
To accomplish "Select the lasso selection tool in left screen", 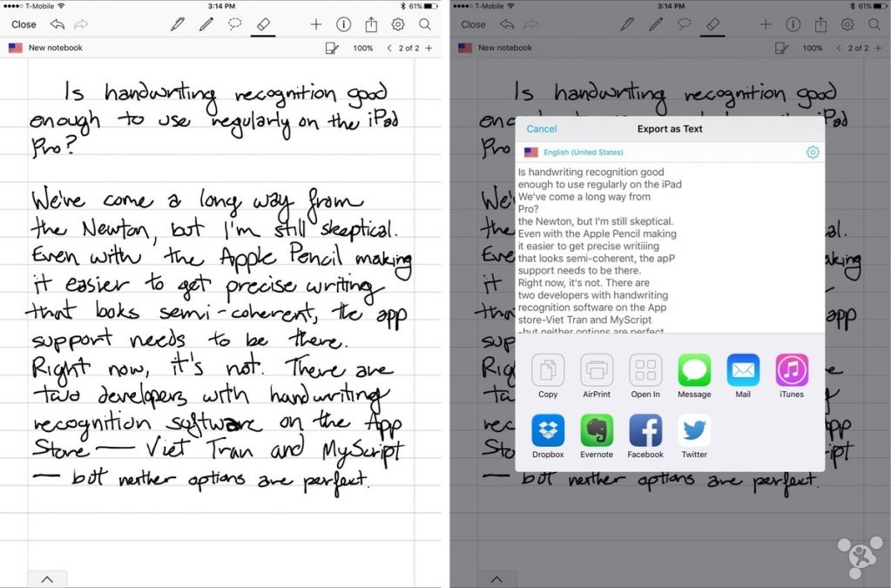I will coord(234,24).
